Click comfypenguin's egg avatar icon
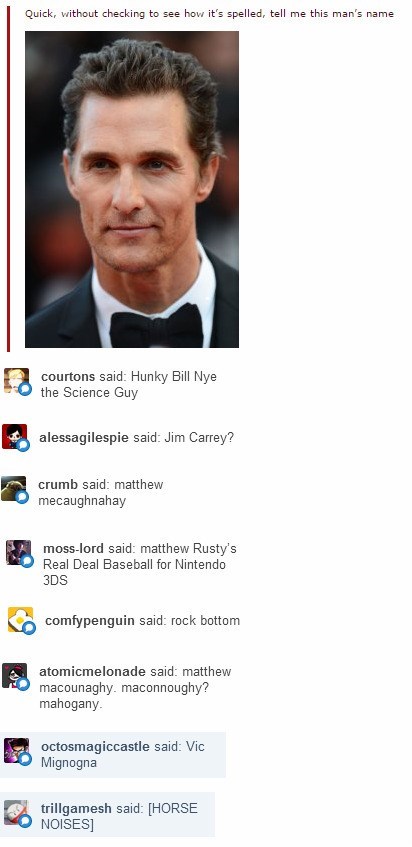 click(x=21, y=620)
